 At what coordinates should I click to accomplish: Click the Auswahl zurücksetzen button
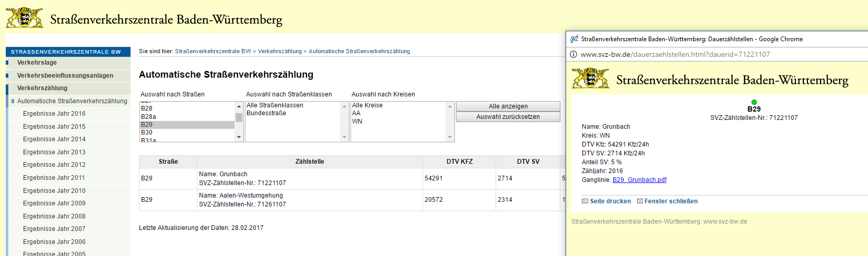pos(508,117)
